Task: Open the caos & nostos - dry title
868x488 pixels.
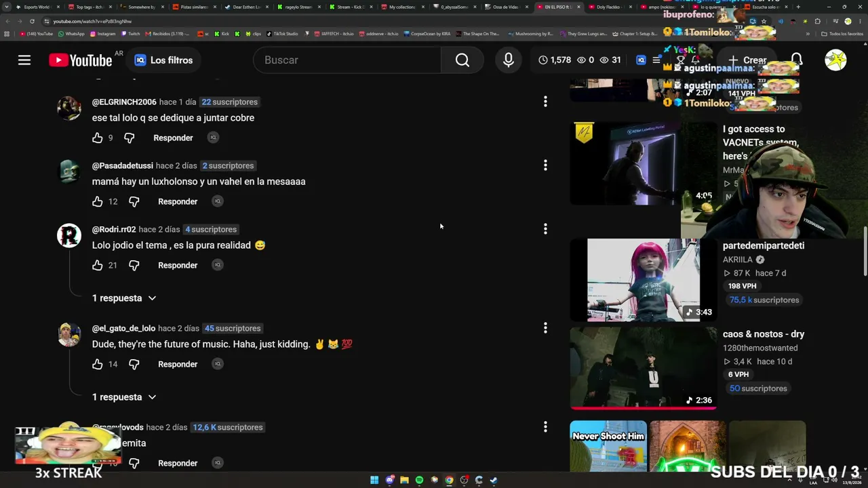Action: point(764,334)
